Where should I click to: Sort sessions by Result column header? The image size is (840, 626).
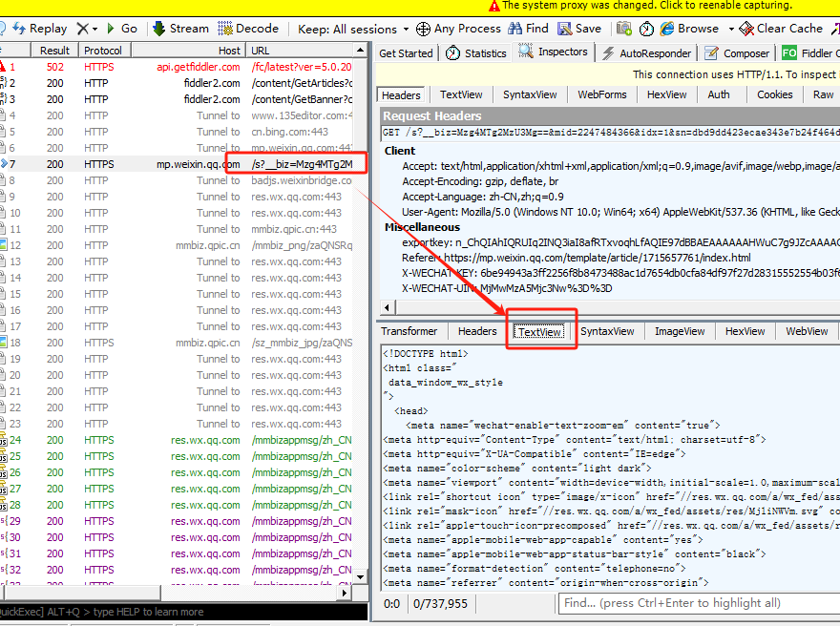(x=54, y=51)
